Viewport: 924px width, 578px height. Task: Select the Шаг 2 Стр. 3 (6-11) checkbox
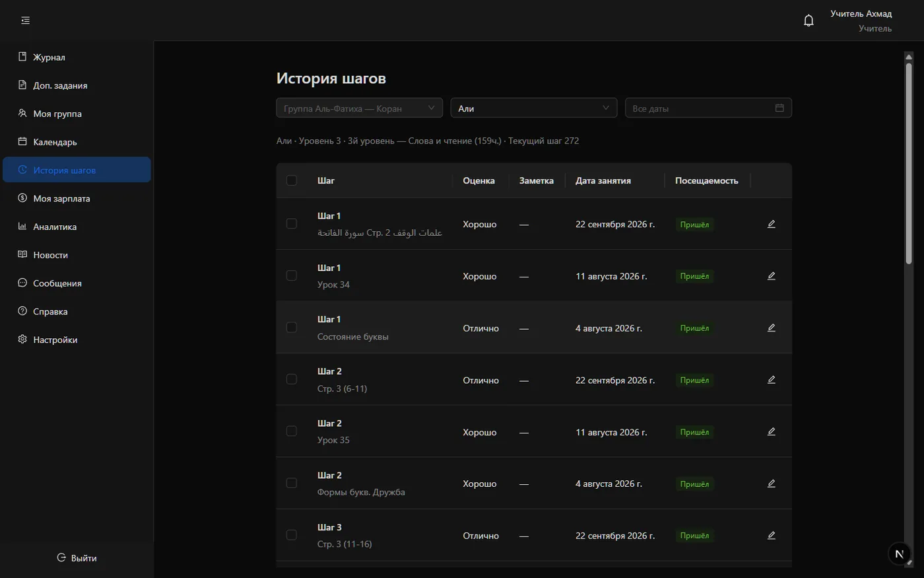[292, 379]
